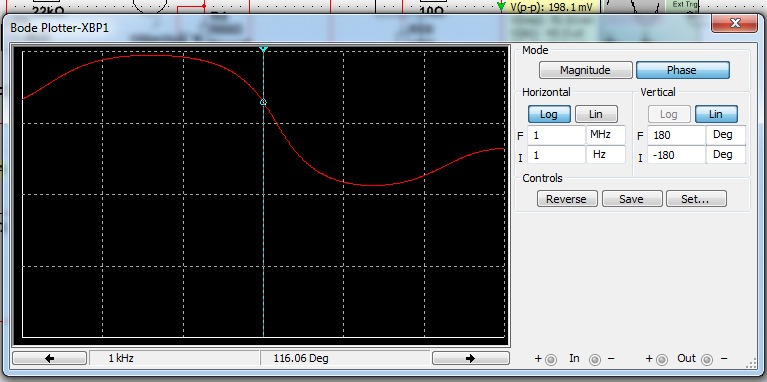Viewport: 767px width, 382px height.
Task: Edit vertical final value 180 field
Action: pos(676,135)
